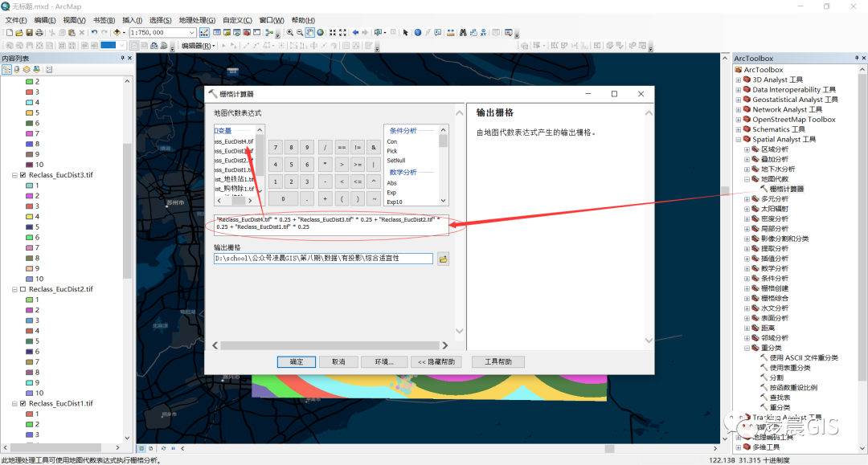Open the Python window icon
The height and width of the screenshot is (465, 868).
point(257,33)
